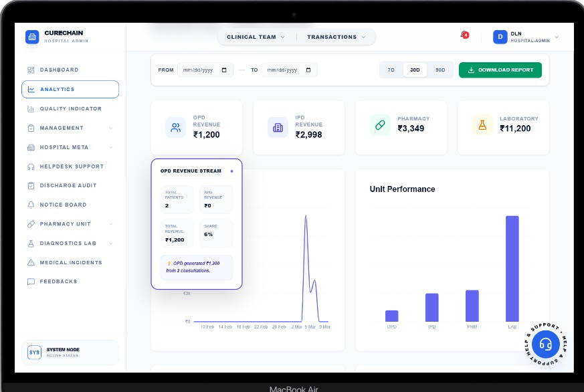Screen dimensions: 584x392
Task: Select the 30D range option
Action: (415, 70)
